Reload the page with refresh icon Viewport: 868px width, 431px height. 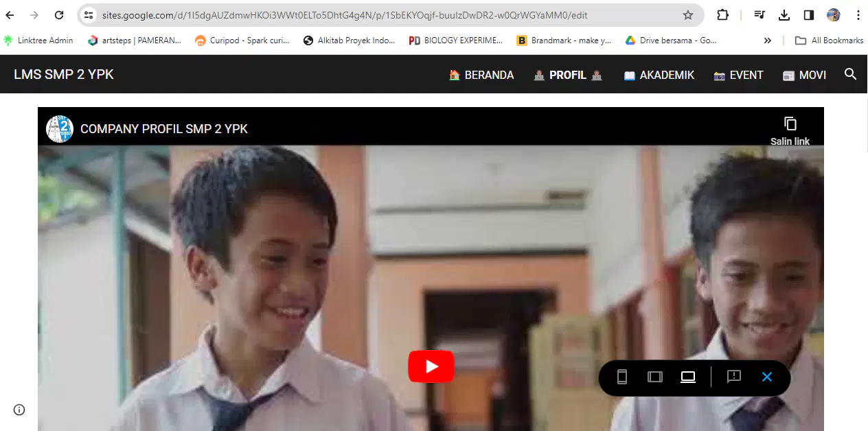59,15
